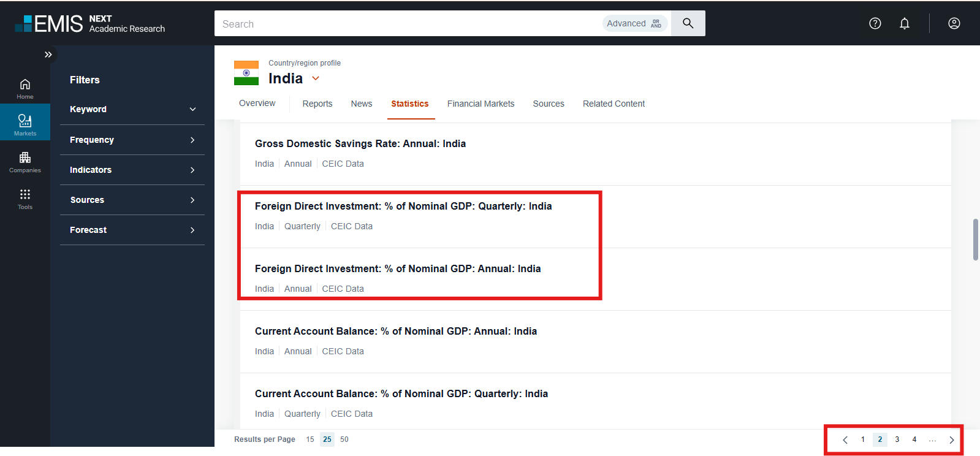Toggle the Advanced search option

[x=634, y=23]
